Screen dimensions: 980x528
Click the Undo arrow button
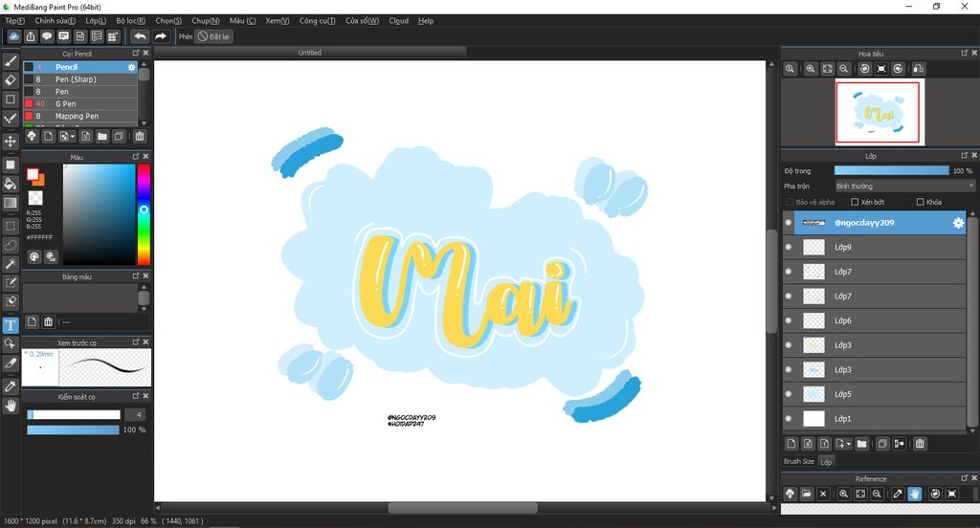[x=140, y=36]
